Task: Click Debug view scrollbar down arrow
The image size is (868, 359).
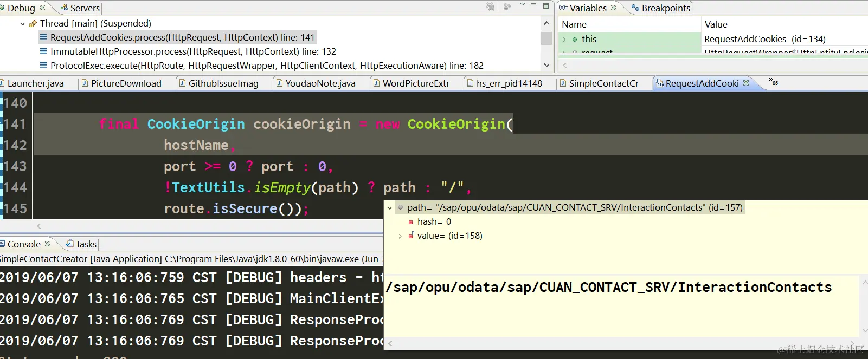Action: click(x=546, y=65)
